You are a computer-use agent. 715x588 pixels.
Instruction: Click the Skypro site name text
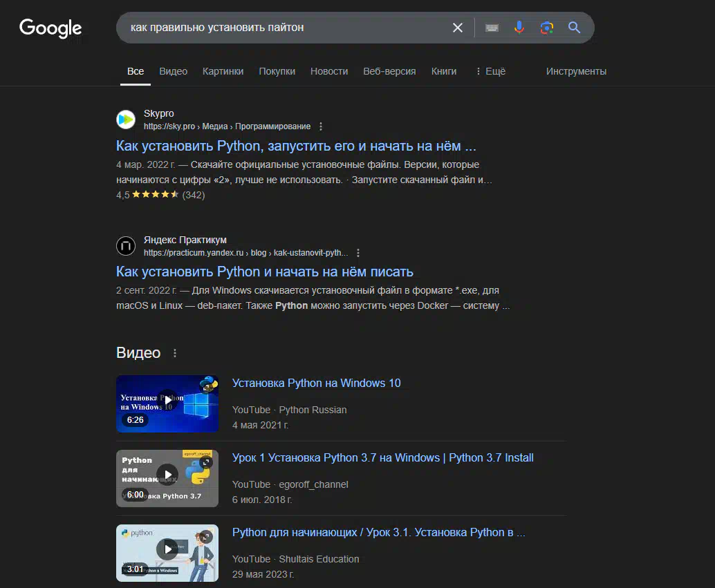click(x=158, y=113)
